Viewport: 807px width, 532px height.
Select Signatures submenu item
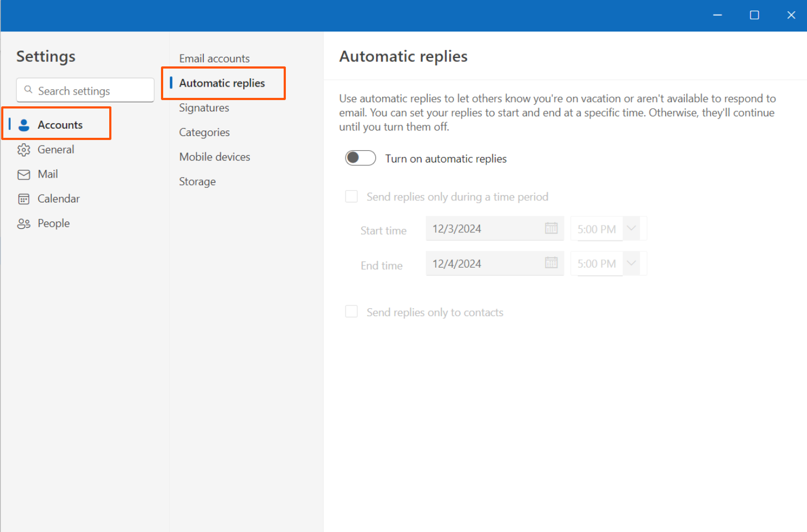pyautogui.click(x=204, y=108)
